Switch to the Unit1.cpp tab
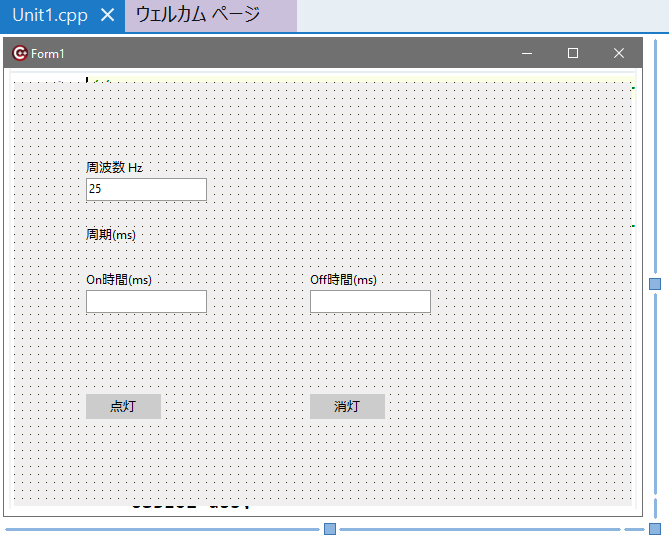 tap(50, 16)
